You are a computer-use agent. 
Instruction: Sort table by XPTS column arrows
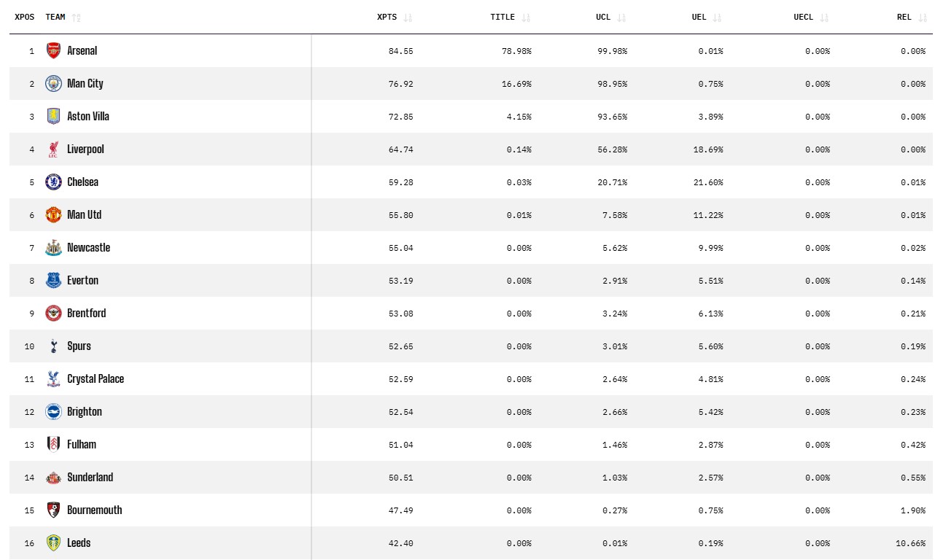408,17
